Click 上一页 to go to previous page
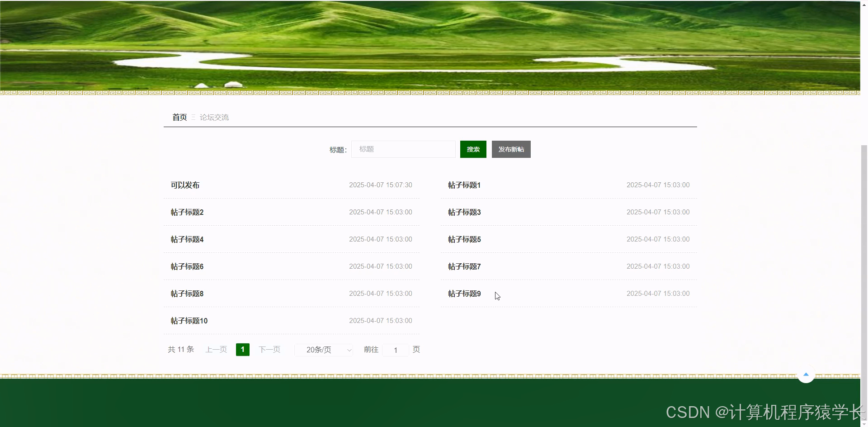This screenshot has width=868, height=427. [x=216, y=349]
